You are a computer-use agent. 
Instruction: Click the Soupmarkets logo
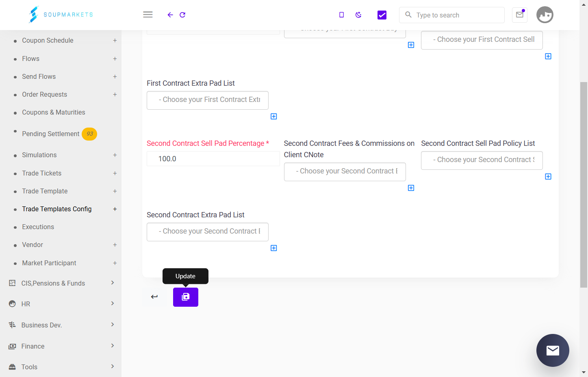61,15
